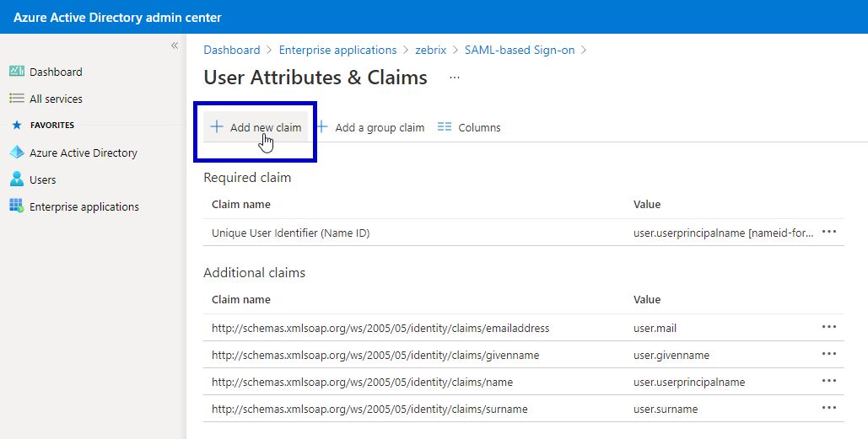868x439 pixels.
Task: Click the user.givenname value
Action: 671,355
